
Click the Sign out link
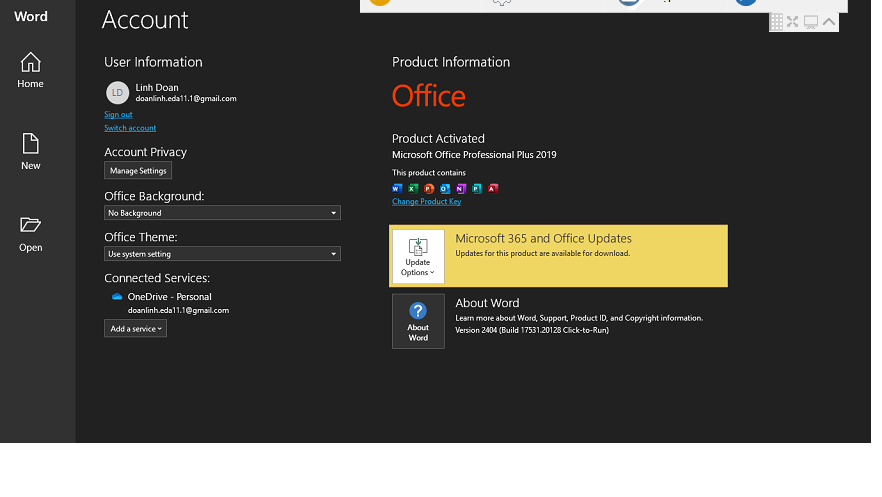tap(118, 114)
